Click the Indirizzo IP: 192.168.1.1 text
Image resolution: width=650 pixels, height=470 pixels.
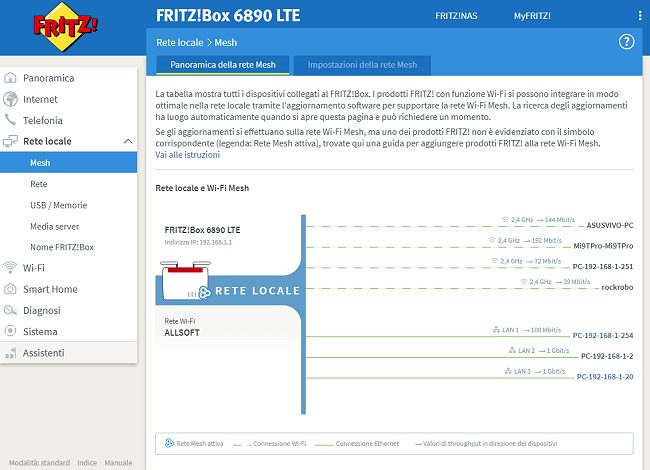[198, 242]
